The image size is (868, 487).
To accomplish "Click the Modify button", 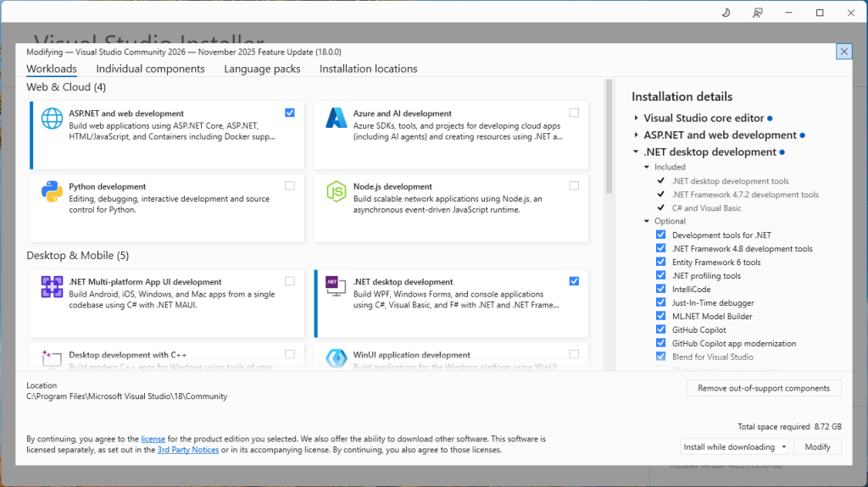I will pos(817,446).
